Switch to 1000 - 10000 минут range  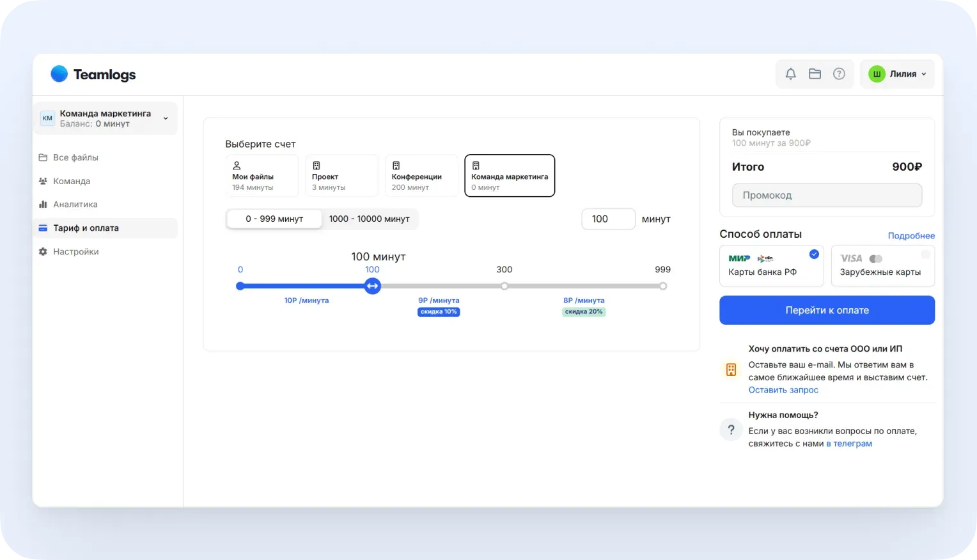370,219
